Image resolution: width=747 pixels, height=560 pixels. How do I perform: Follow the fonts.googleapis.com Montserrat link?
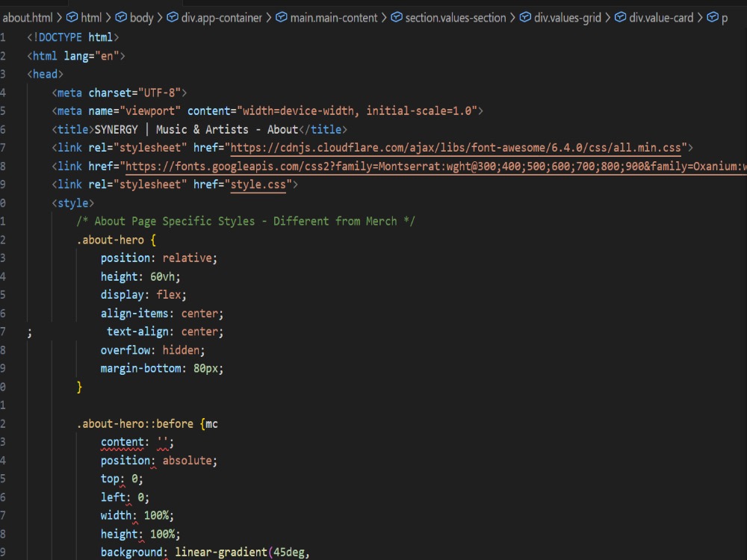(436, 167)
